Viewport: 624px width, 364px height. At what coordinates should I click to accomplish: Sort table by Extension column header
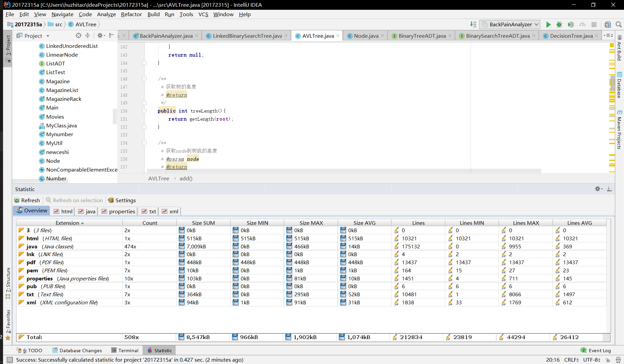69,223
